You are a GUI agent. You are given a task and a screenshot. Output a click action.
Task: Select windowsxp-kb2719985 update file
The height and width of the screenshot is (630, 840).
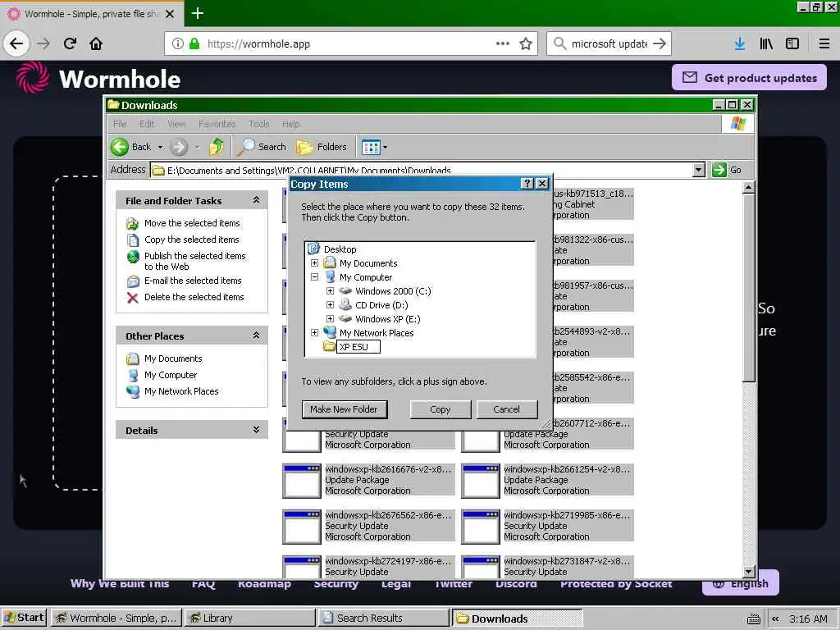tap(548, 526)
